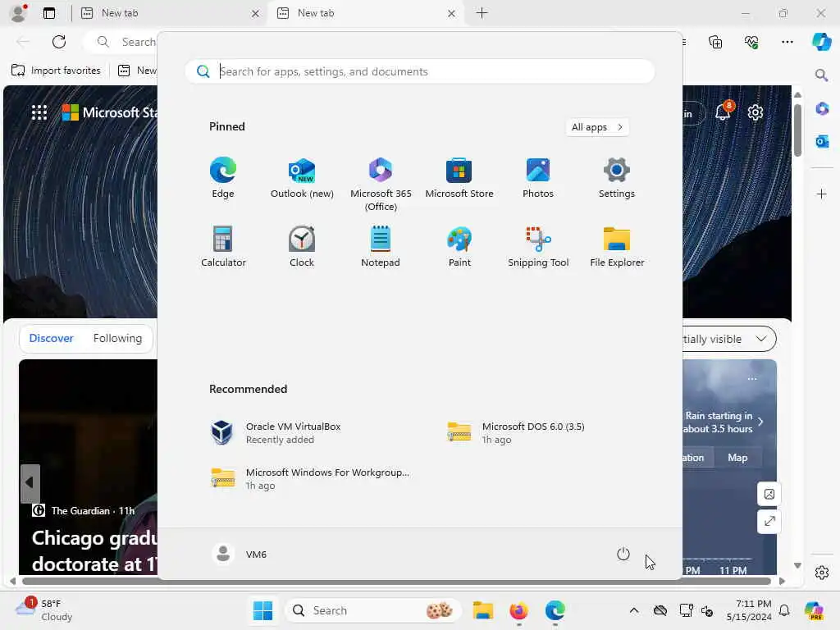Click the Power button in Start menu
This screenshot has height=630, width=840.
click(x=623, y=554)
